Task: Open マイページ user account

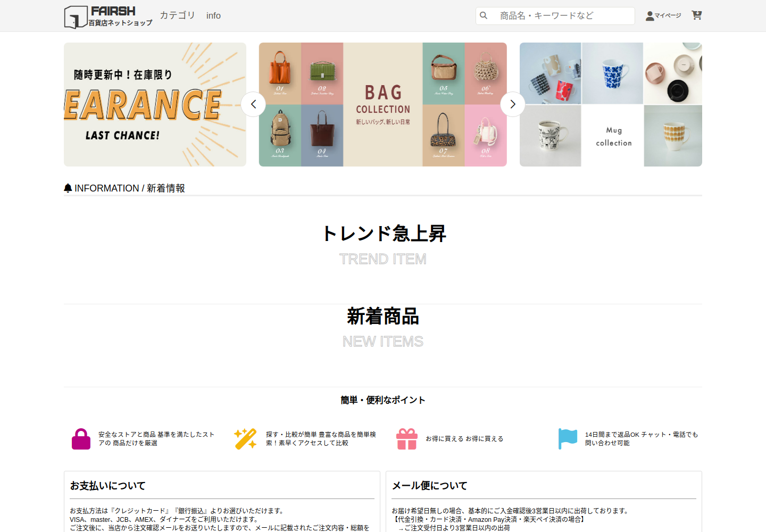Action: (x=663, y=16)
